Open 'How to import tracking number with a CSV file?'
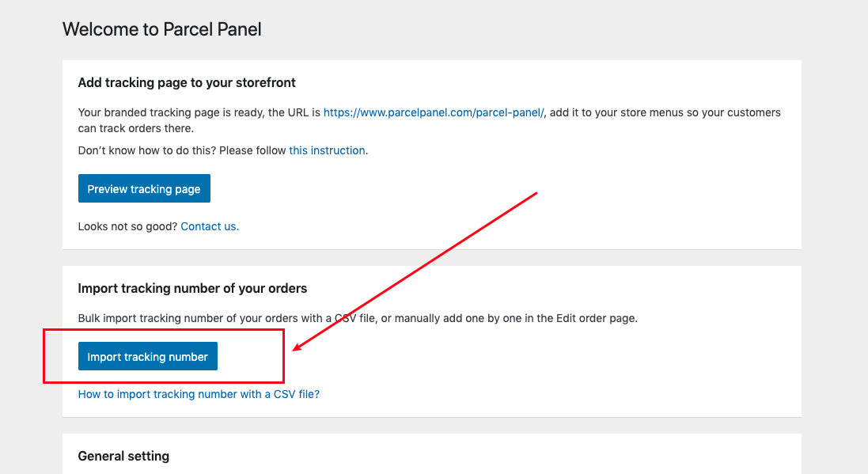868x474 pixels. pyautogui.click(x=199, y=394)
